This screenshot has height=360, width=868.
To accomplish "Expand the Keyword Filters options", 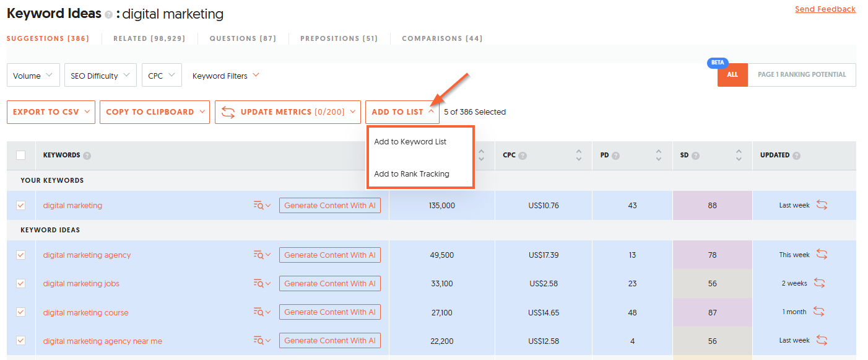I will 225,76.
